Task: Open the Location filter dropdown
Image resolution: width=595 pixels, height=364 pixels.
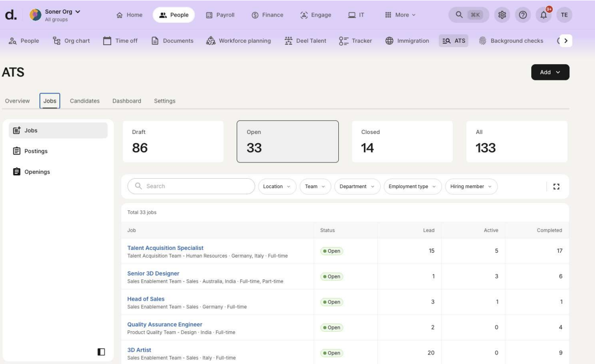Action: pos(277,186)
